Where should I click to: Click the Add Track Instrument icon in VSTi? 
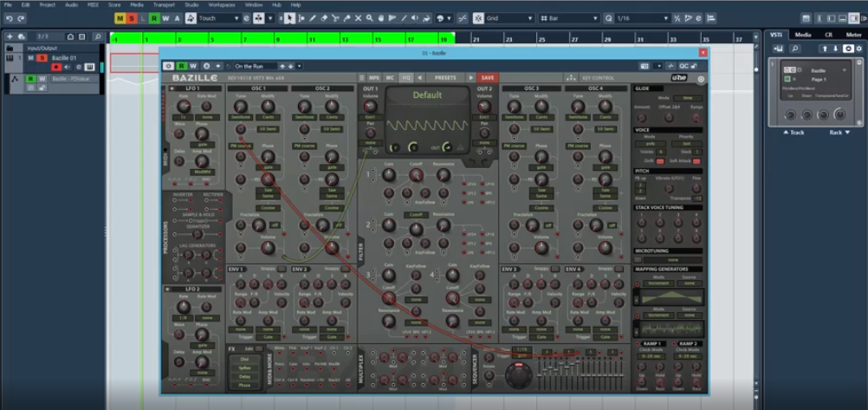(x=778, y=49)
